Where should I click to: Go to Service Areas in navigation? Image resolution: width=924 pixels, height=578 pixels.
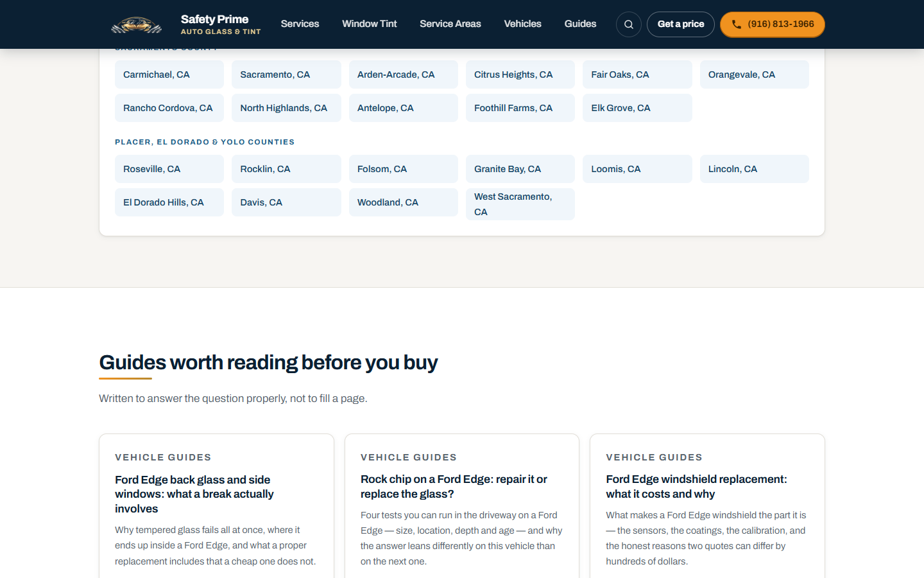coord(450,24)
